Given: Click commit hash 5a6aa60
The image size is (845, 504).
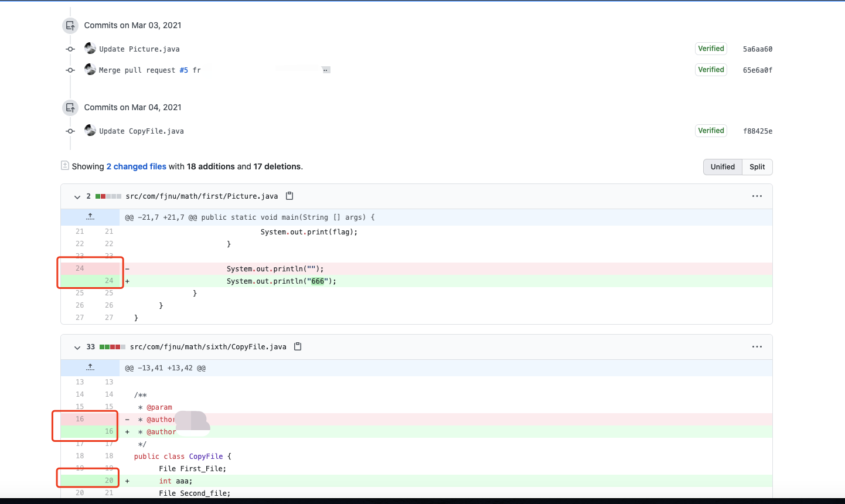Looking at the screenshot, I should click(757, 49).
